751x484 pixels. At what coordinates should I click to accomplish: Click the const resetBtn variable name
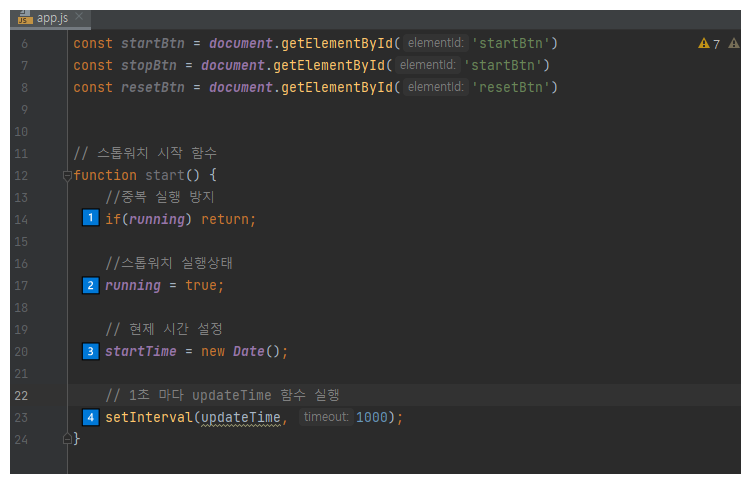coord(152,88)
